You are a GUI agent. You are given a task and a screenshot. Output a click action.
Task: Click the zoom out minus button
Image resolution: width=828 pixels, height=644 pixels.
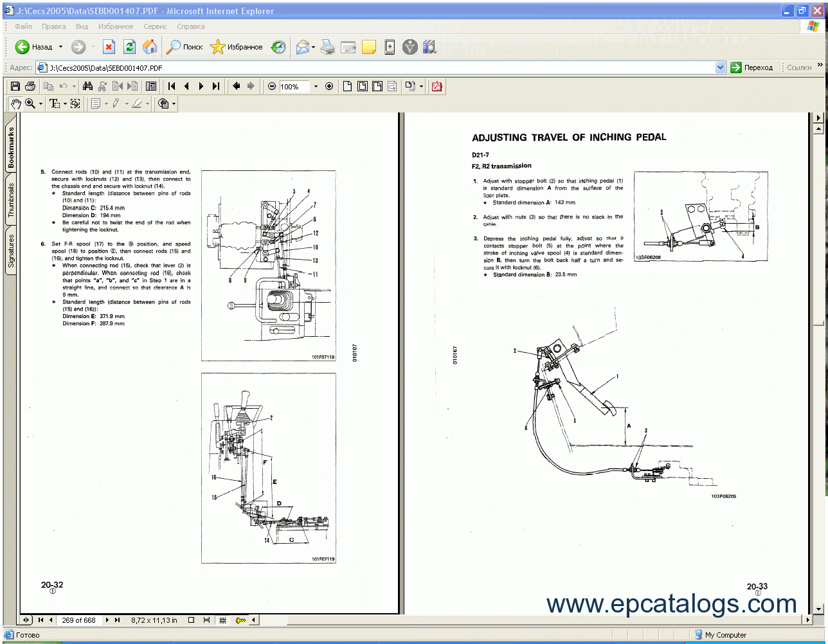[272, 86]
